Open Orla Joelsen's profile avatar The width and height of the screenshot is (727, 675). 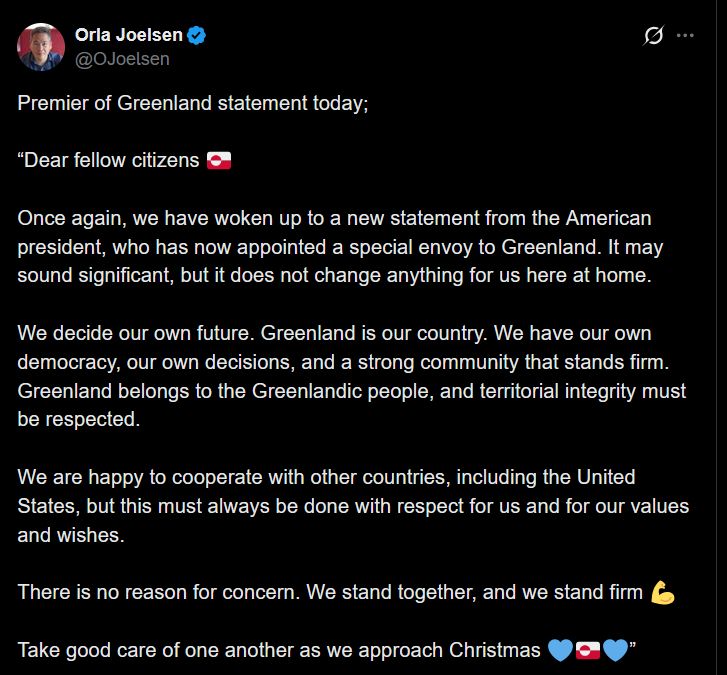[38, 46]
